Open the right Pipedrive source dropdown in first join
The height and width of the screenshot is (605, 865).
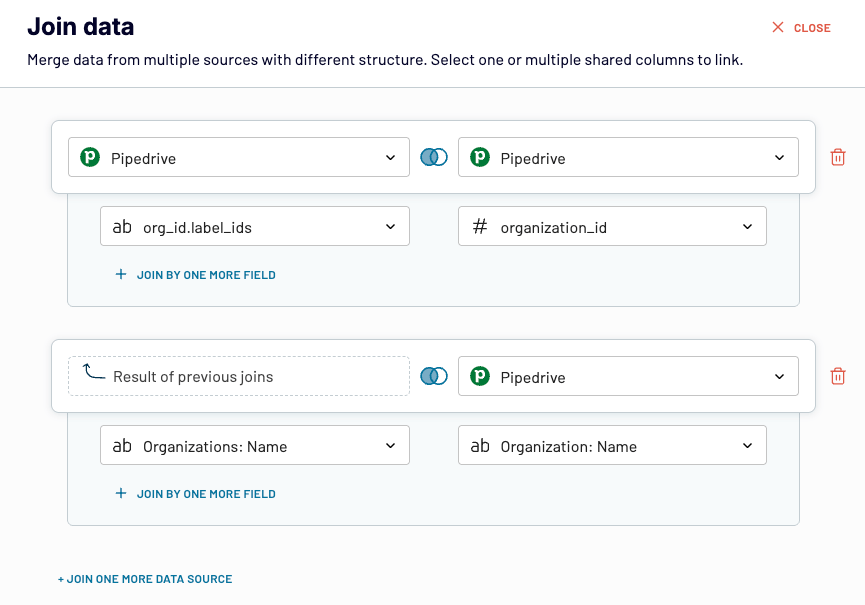pyautogui.click(x=628, y=157)
